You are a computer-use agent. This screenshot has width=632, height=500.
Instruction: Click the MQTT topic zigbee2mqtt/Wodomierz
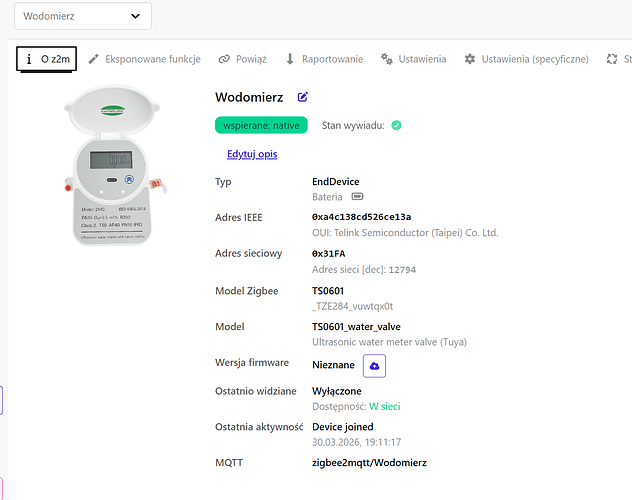[x=369, y=463]
